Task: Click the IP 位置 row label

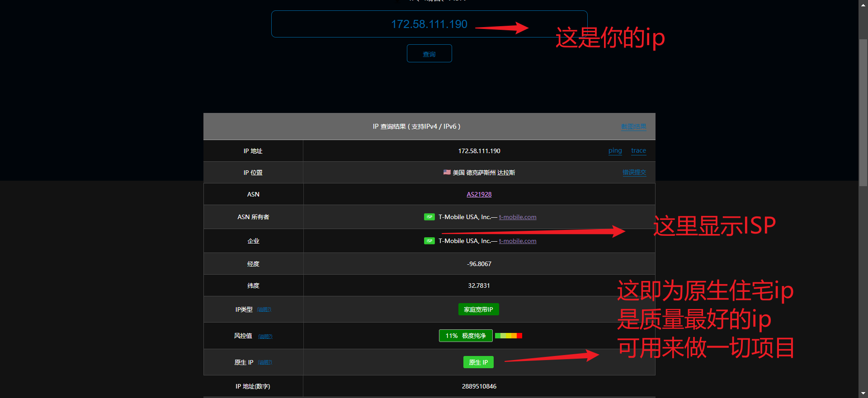Action: tap(253, 173)
